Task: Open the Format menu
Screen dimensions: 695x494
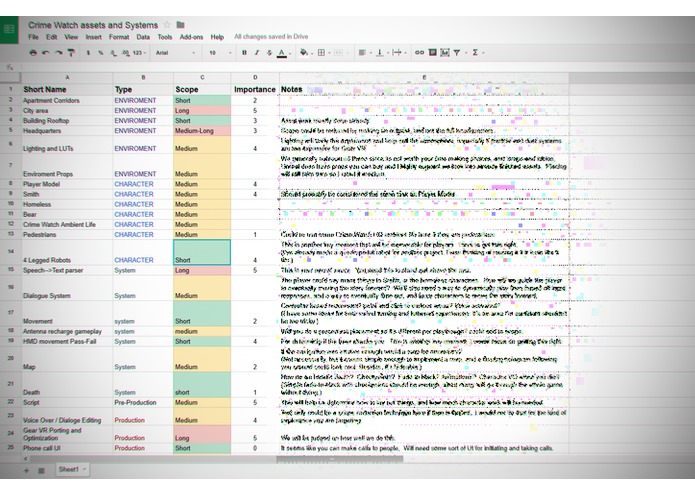Action: click(119, 37)
